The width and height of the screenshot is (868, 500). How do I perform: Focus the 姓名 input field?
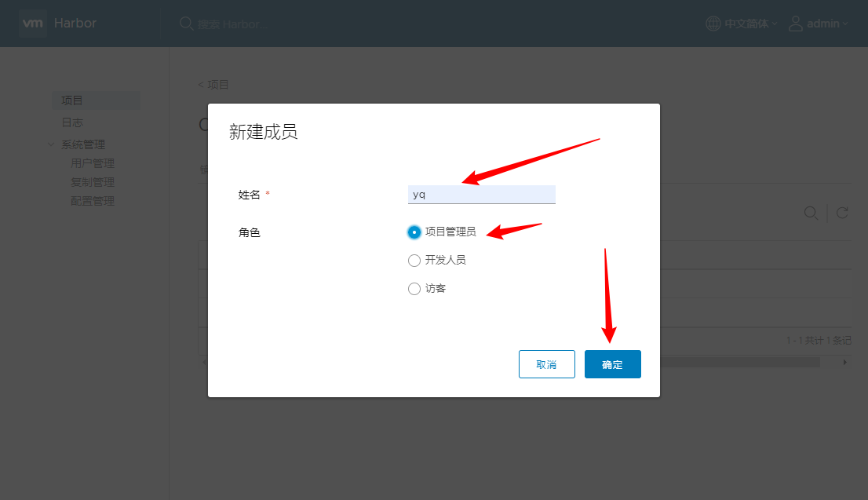[x=482, y=195]
